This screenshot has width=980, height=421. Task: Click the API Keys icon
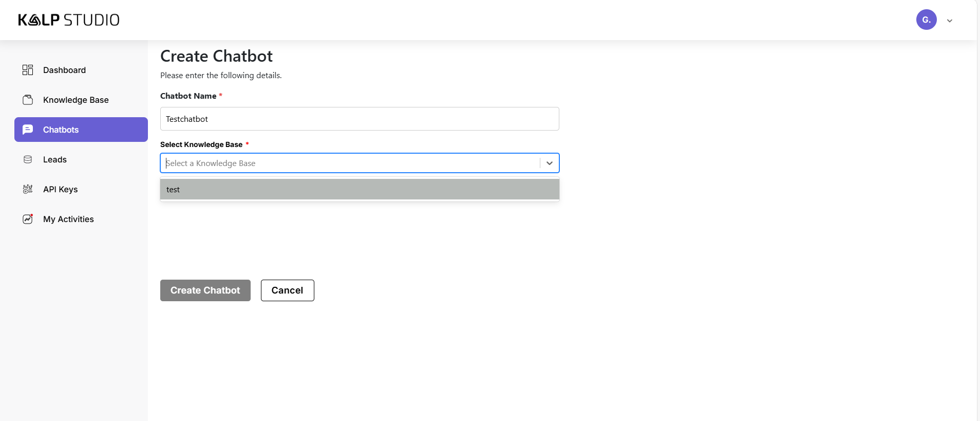(x=28, y=189)
